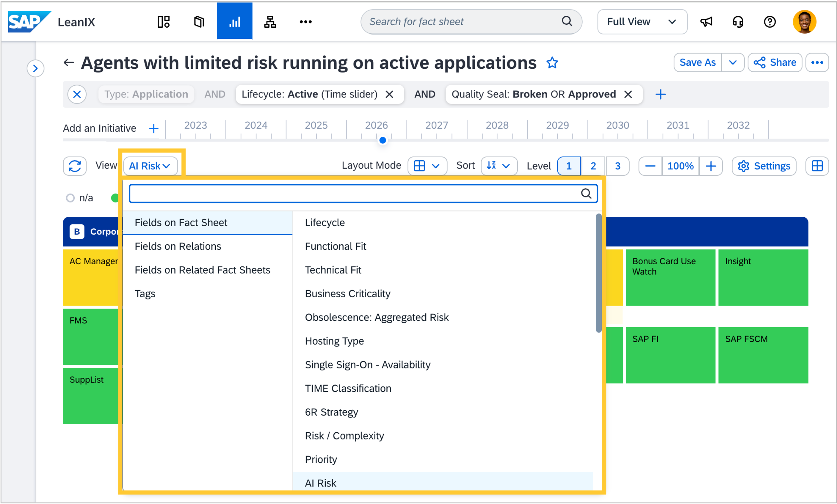Choose 6R Strategy view option
This screenshot has width=837, height=504.
[x=443, y=413]
